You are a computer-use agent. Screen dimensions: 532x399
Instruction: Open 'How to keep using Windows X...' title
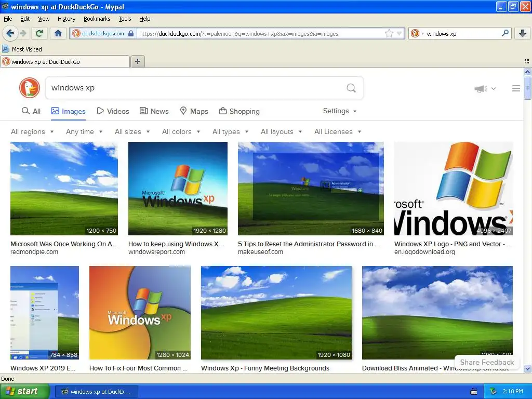(x=176, y=244)
